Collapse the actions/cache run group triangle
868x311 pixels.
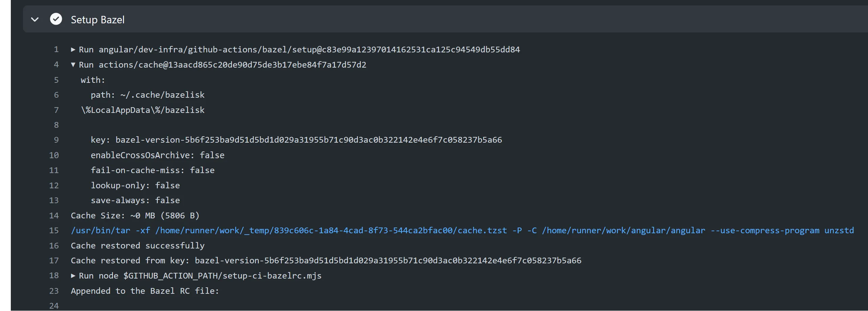pos(73,65)
